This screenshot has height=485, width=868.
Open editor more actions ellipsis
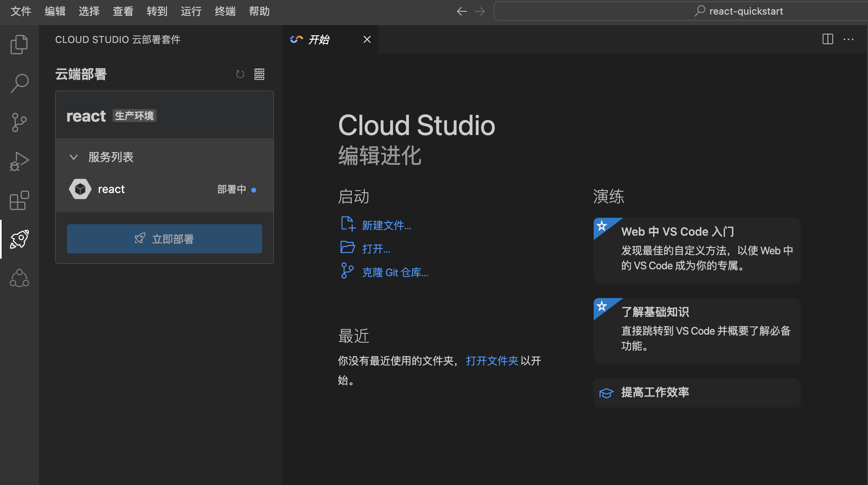(849, 39)
